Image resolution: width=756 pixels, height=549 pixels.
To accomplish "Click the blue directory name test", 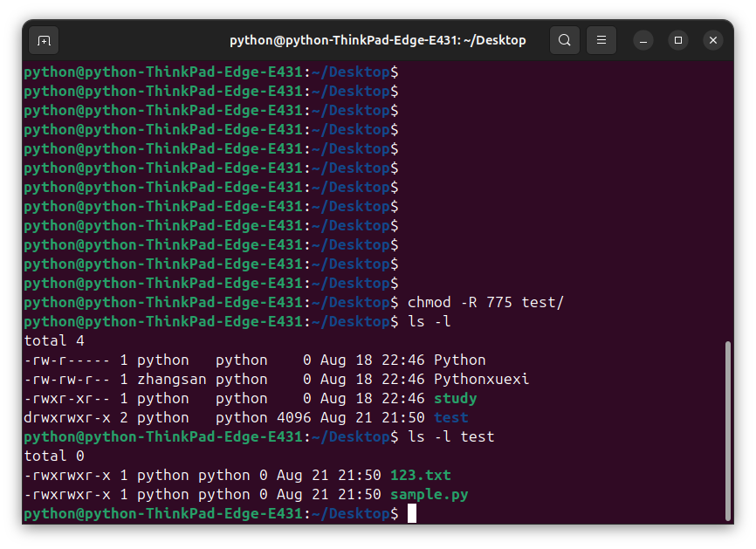I will [x=450, y=418].
